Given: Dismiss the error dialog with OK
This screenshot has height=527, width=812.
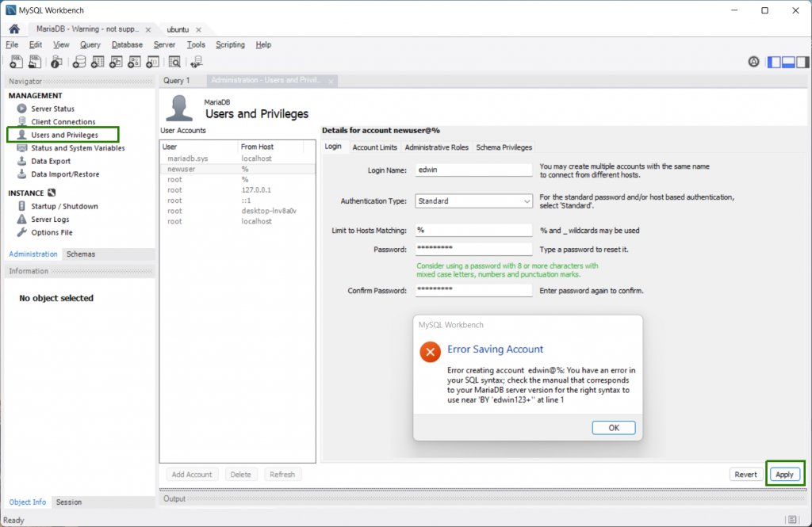Looking at the screenshot, I should pyautogui.click(x=614, y=428).
